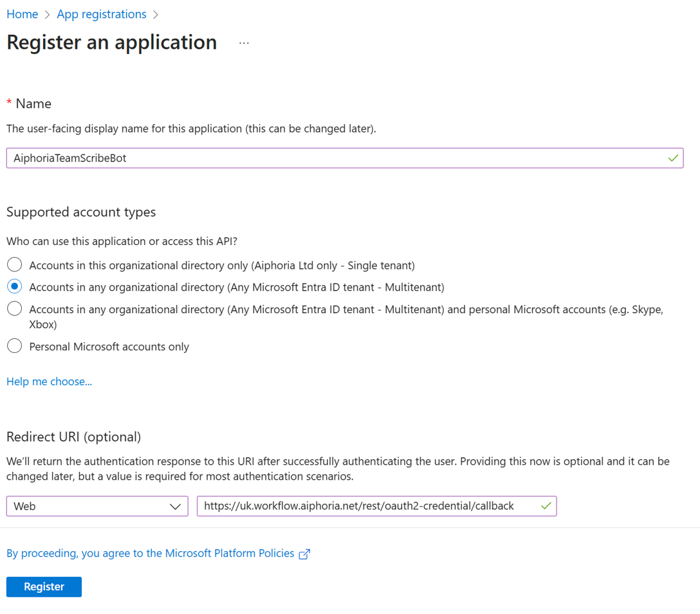
Task: Select the Multitenant account type option
Action: 14,285
